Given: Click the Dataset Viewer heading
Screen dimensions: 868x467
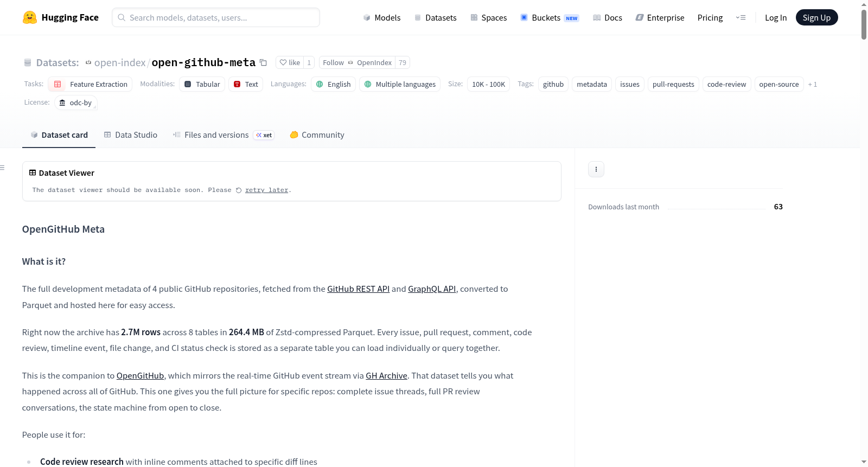Looking at the screenshot, I should (67, 173).
